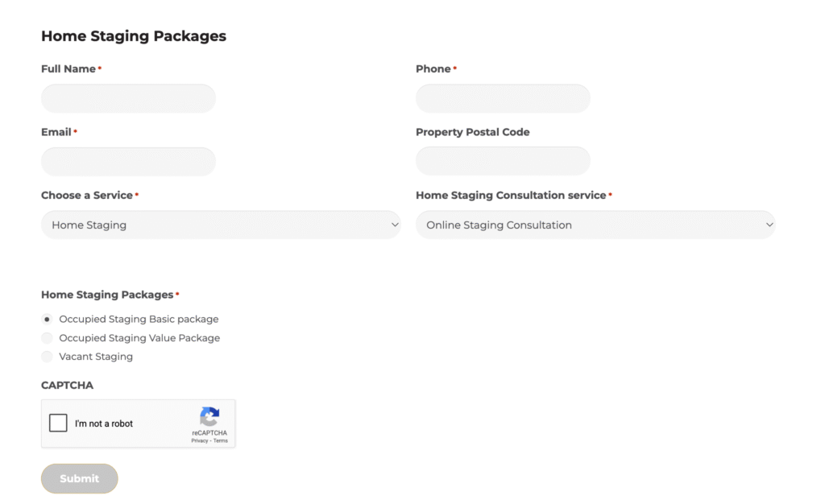Select Occupied Staging Value Package radio
Screen dimensions: 825x504
[x=47, y=338]
